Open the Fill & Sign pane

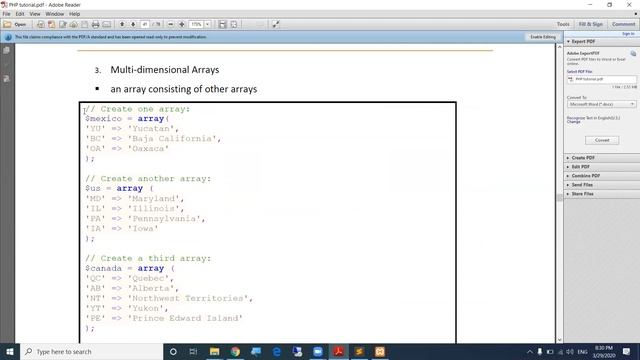pos(591,24)
